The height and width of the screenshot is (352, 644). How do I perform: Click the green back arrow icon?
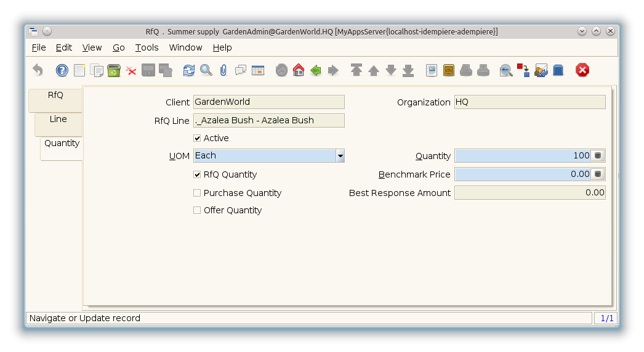(316, 70)
